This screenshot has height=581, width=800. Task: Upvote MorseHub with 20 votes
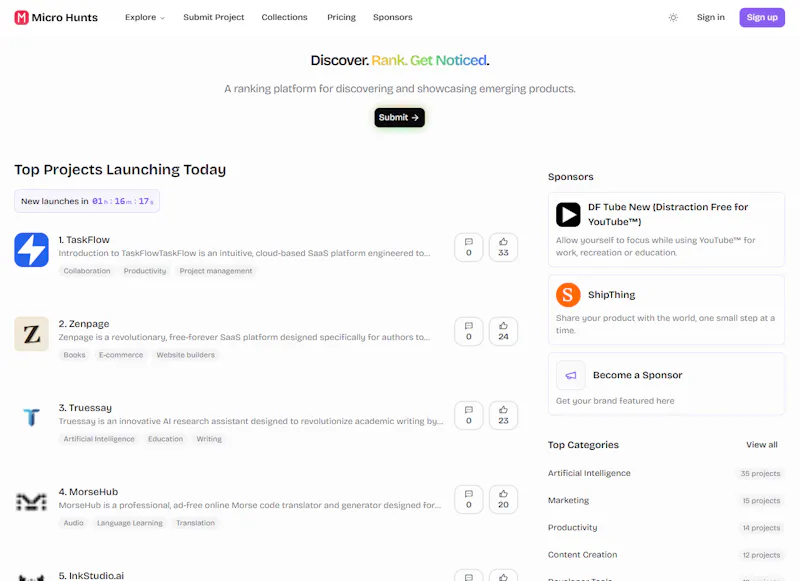tap(503, 499)
